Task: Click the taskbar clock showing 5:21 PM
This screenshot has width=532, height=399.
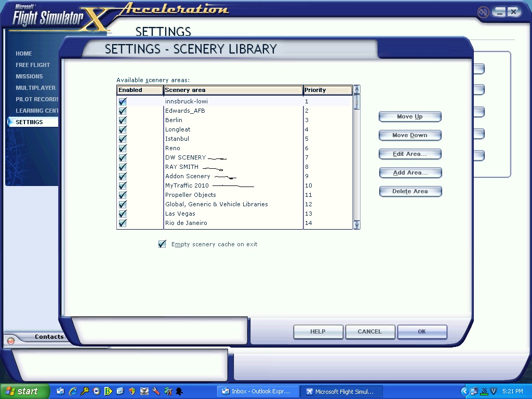Action: (513, 391)
